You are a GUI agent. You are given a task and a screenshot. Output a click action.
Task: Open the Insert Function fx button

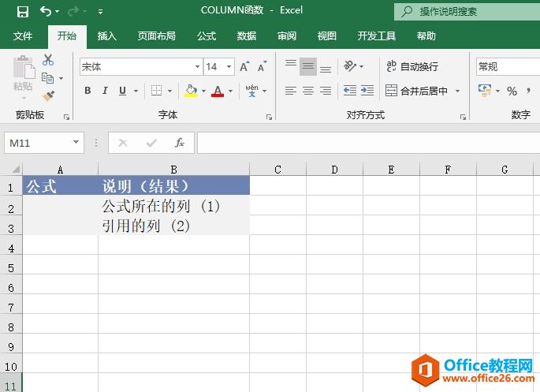click(179, 143)
